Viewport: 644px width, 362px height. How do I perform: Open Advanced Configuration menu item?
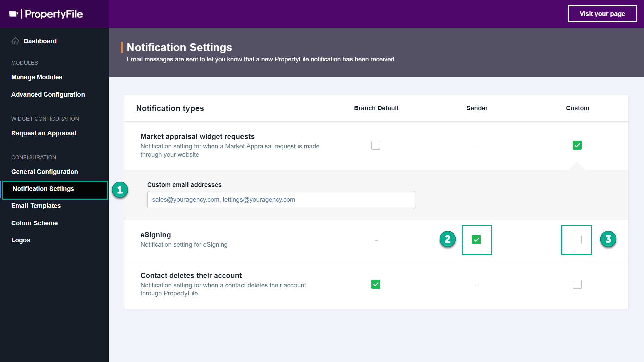coord(48,94)
